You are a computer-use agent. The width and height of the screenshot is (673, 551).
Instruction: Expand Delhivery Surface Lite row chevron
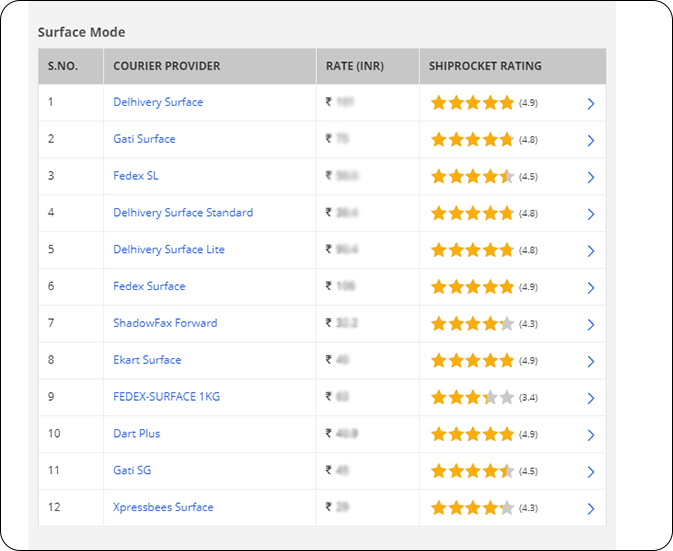click(x=591, y=251)
